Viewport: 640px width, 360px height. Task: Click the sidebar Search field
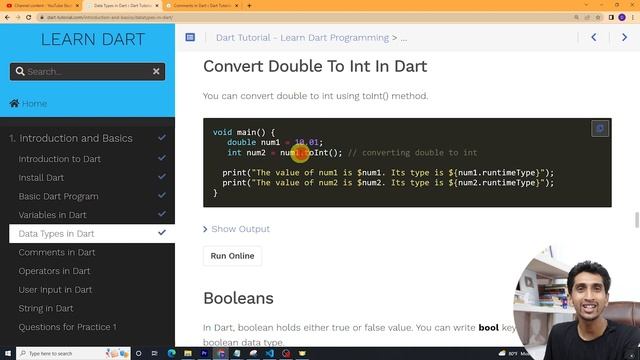[87, 71]
